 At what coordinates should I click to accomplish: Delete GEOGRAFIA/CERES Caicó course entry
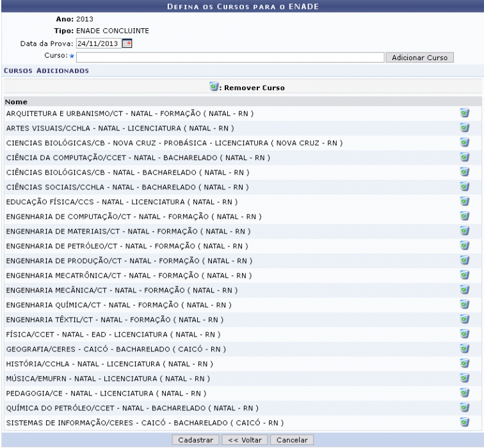(465, 349)
